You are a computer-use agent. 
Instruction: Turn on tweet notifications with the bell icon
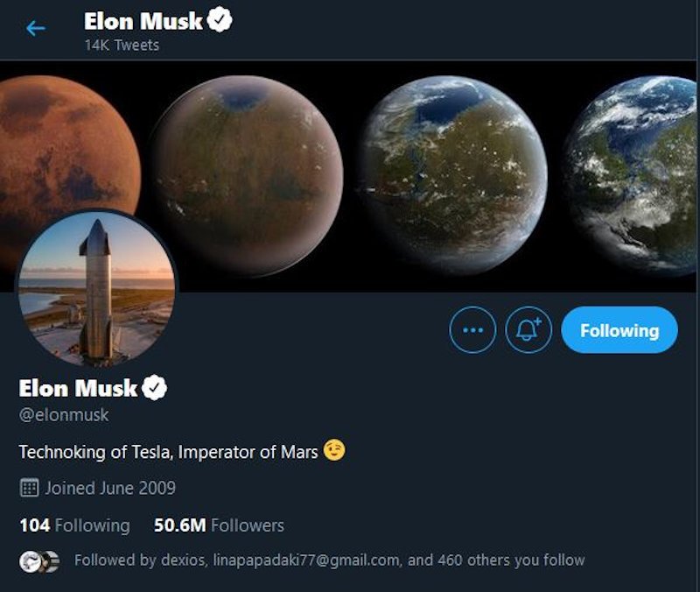[x=528, y=330]
